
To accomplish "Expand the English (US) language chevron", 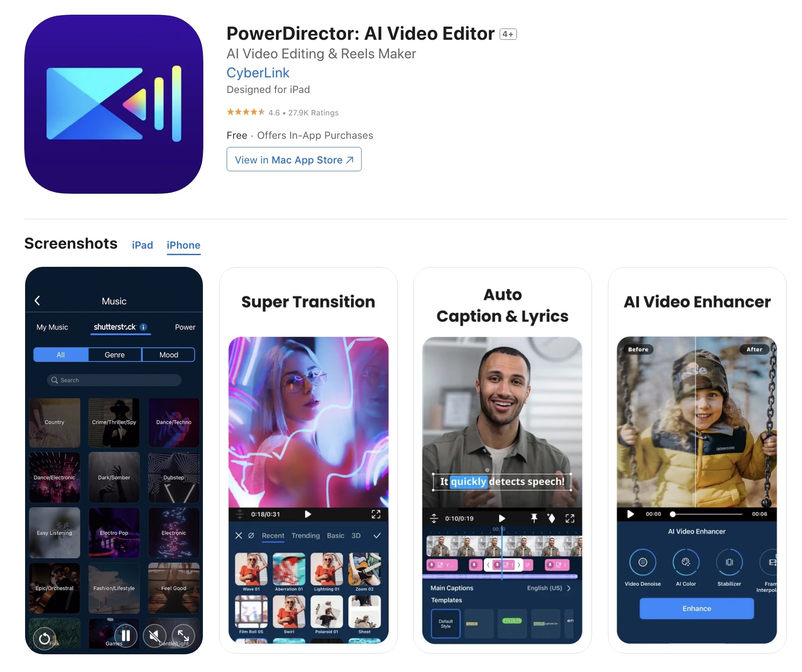I will pyautogui.click(x=569, y=588).
